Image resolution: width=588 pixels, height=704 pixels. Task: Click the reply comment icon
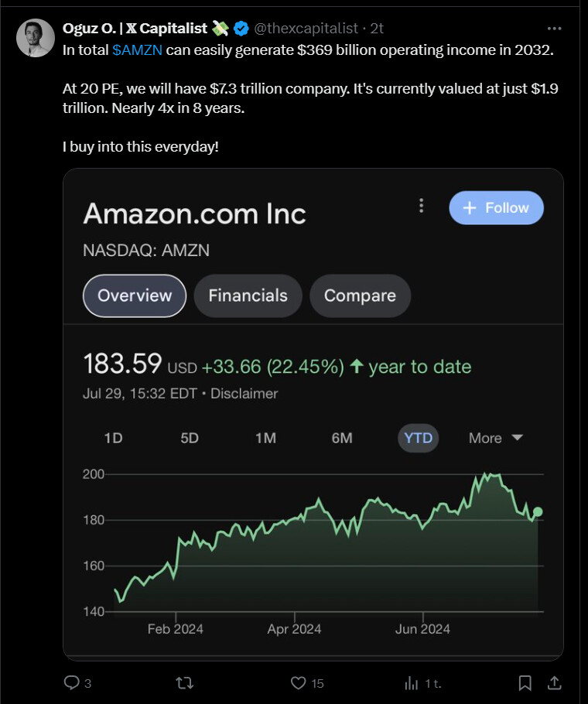72,683
